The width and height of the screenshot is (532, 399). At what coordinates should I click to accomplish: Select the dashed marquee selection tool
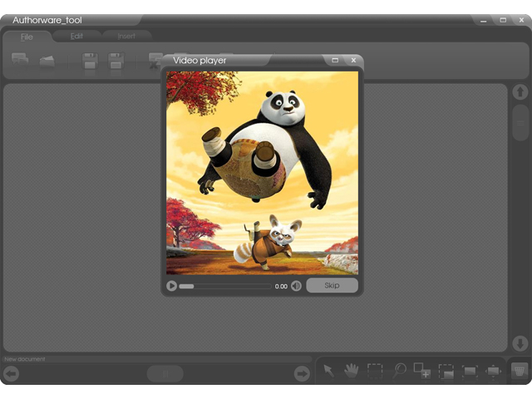375,371
